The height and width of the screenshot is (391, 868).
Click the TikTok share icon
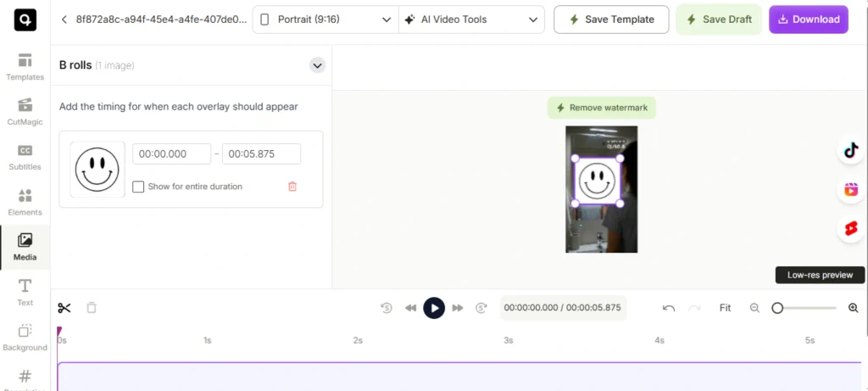(x=850, y=150)
